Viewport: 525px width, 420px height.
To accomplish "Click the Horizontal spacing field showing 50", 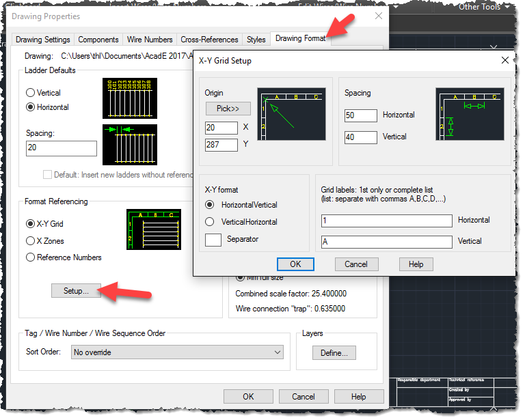I will pos(361,115).
